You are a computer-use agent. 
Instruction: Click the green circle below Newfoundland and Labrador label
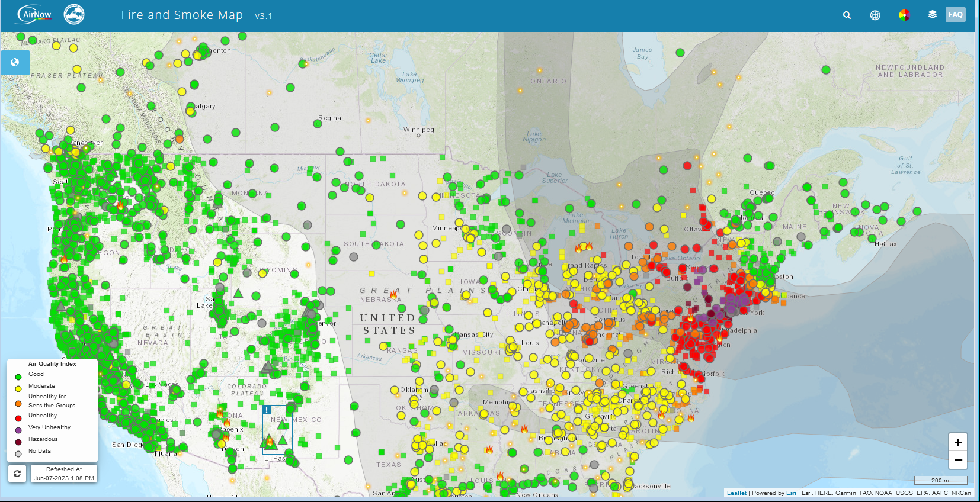coord(826,70)
